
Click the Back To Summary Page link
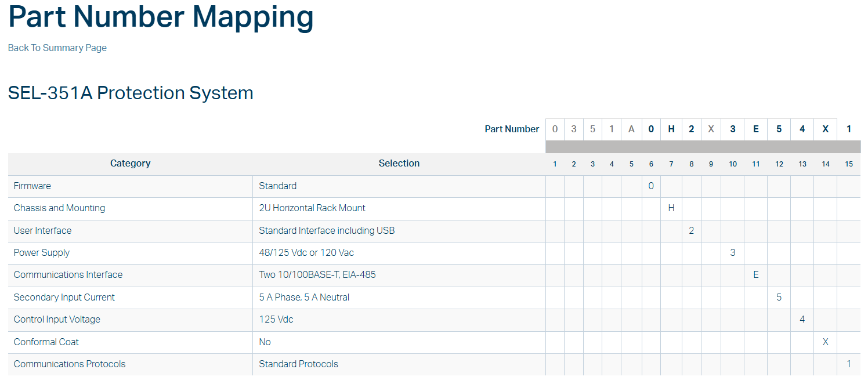(57, 48)
